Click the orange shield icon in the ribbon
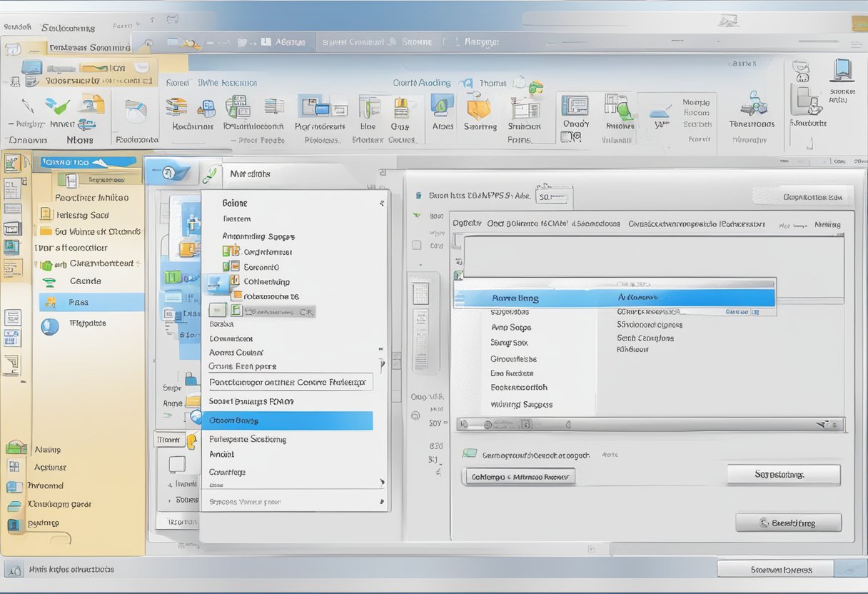This screenshot has height=594, width=868. [478, 109]
